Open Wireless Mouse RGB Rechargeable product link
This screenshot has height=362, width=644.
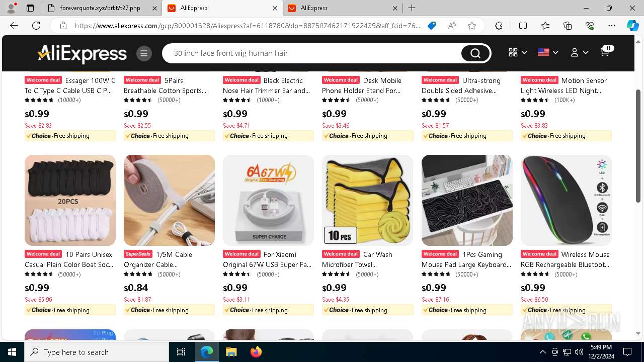tap(566, 259)
